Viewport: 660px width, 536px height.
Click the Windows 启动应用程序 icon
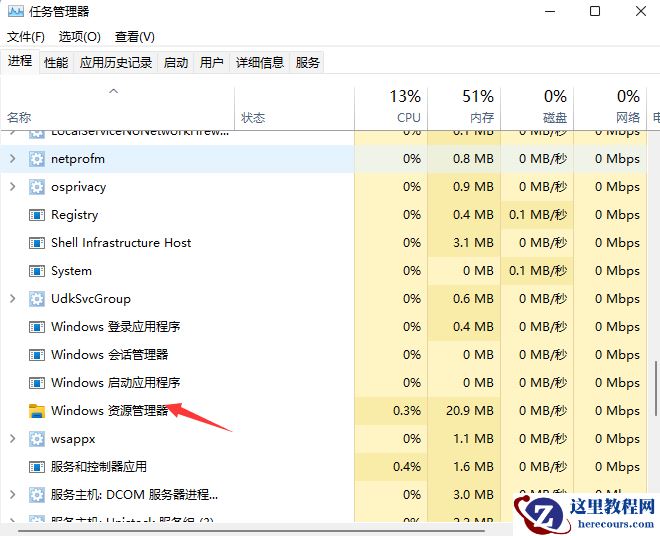pos(37,383)
